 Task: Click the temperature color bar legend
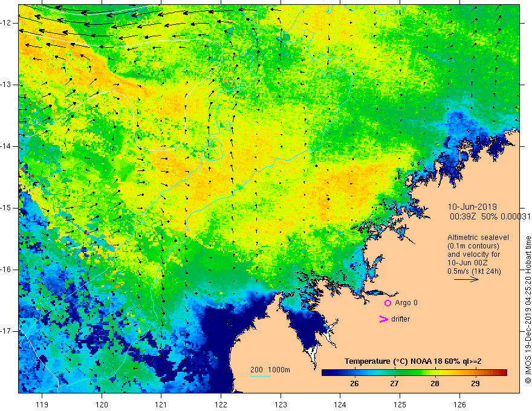tap(414, 373)
